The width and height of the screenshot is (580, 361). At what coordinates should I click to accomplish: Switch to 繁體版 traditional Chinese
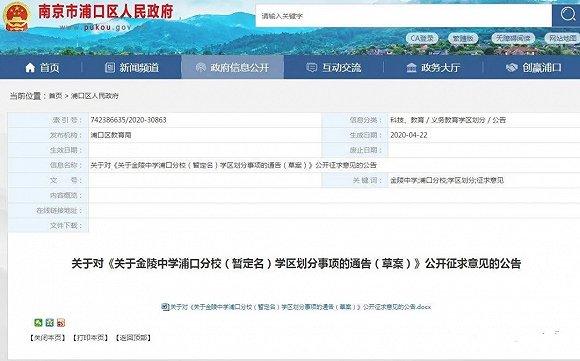point(463,38)
